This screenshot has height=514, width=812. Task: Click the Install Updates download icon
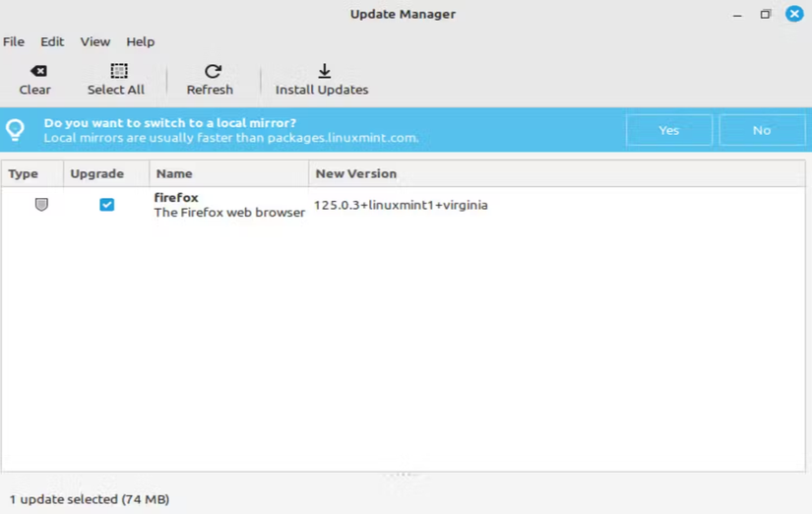[x=324, y=71]
